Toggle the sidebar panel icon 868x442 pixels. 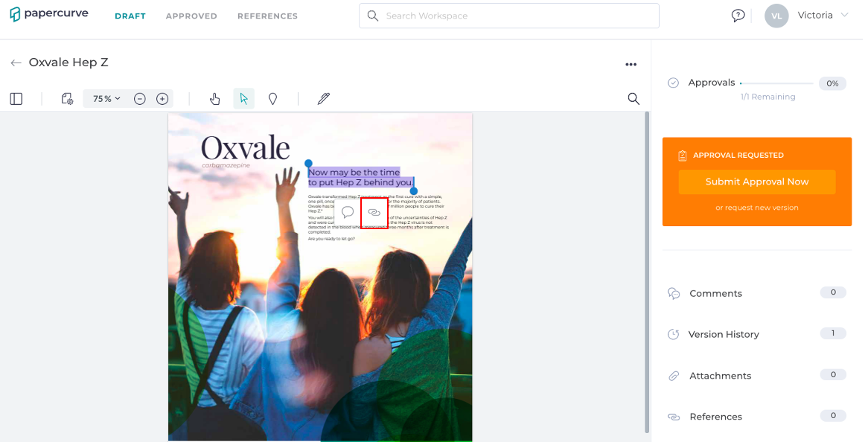point(16,99)
